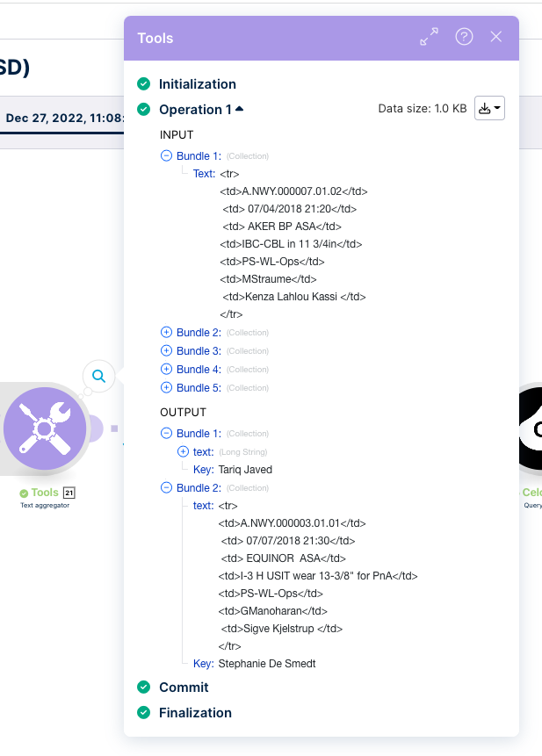Select the purple Tools module icon
This screenshot has height=756, width=542.
pyautogui.click(x=45, y=428)
